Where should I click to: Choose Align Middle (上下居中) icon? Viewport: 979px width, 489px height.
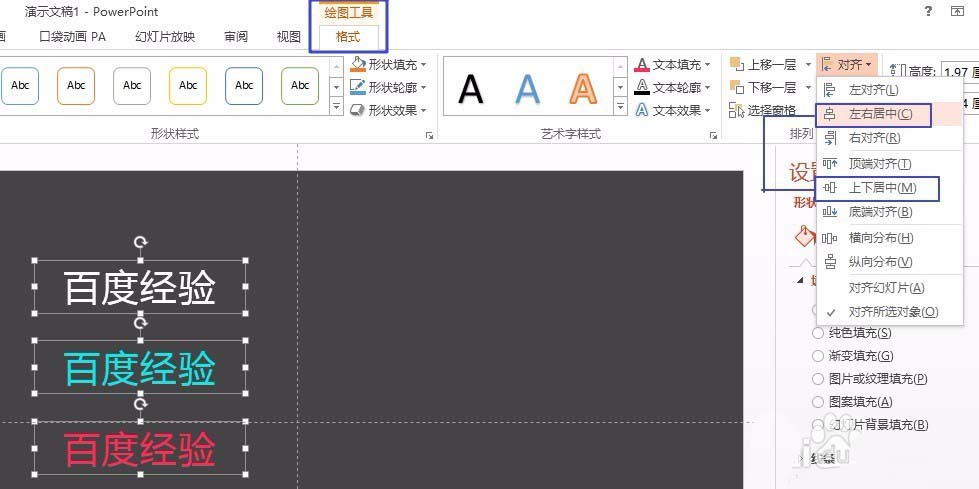click(830, 188)
